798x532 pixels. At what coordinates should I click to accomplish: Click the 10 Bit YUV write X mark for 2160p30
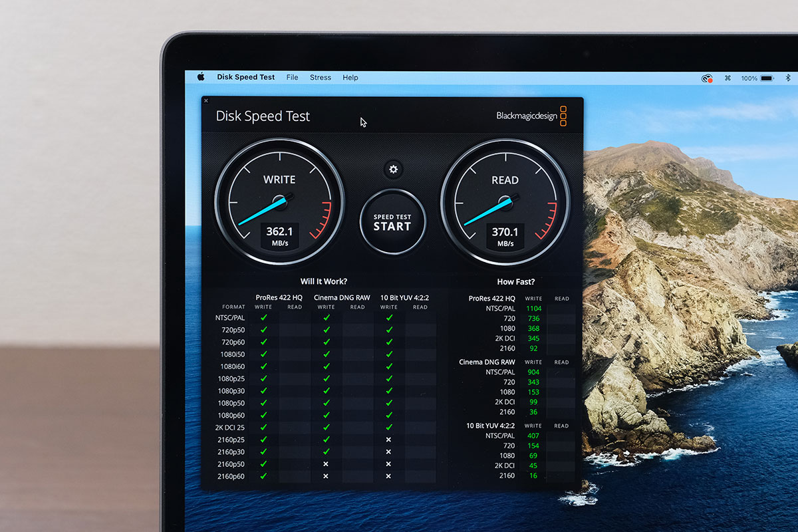point(389,452)
